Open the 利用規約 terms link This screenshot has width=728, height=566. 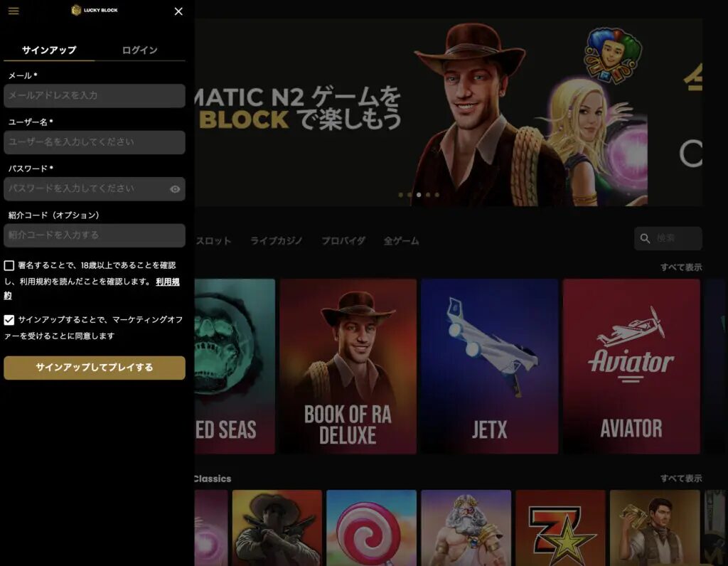(x=168, y=282)
